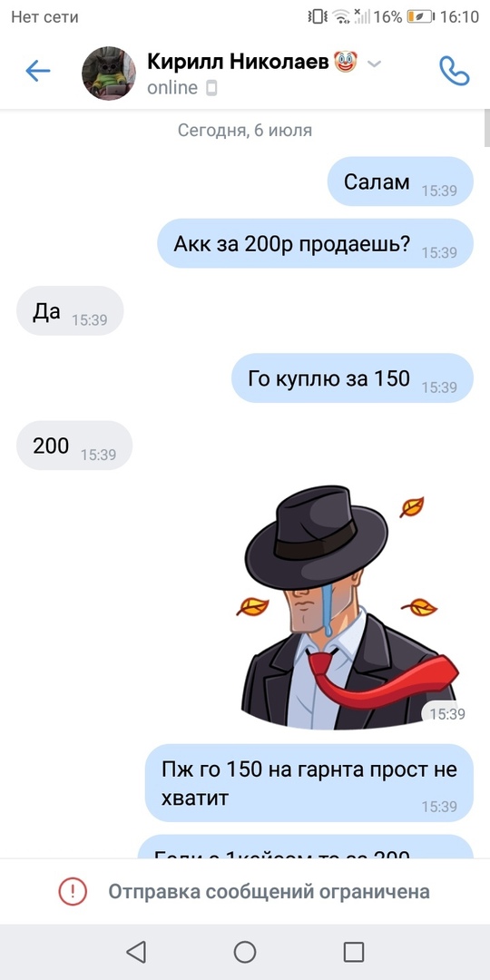Screen dimensions: 490x980
Task: Tap Android recent apps square button
Action: click(354, 952)
